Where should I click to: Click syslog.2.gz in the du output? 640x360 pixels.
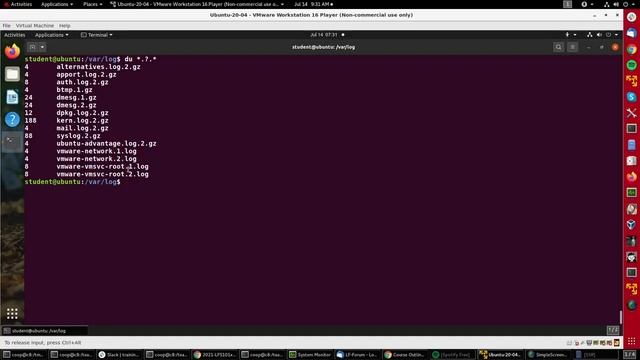78,136
